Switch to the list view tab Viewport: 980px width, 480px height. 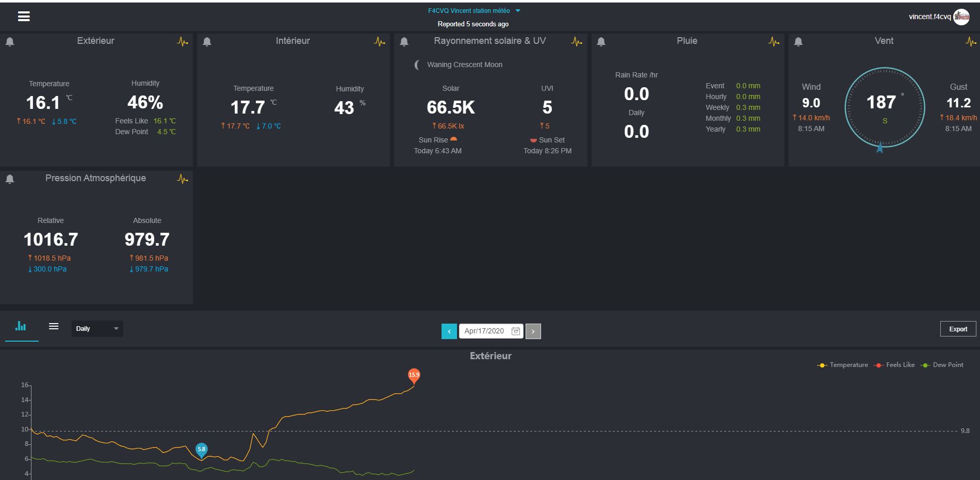54,326
